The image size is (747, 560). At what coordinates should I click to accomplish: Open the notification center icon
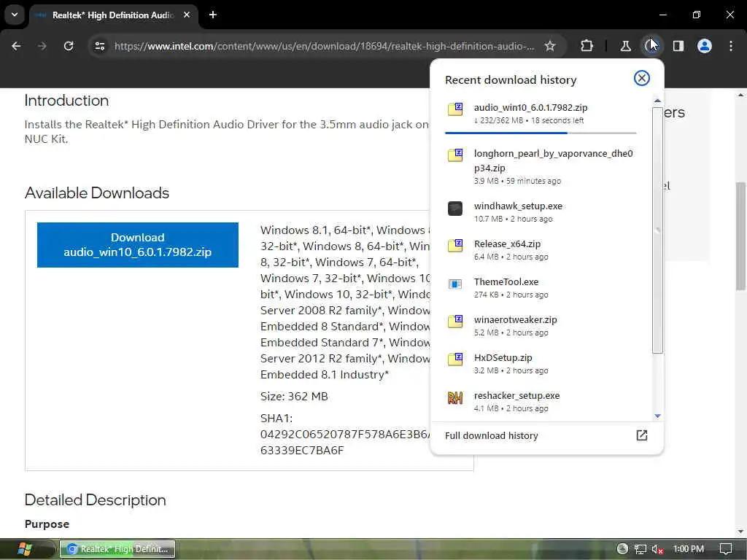click(726, 549)
